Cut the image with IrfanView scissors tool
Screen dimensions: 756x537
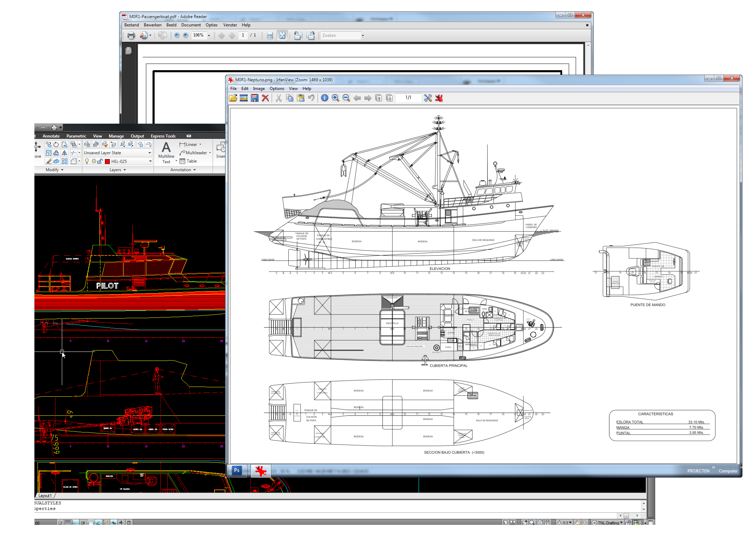(278, 98)
